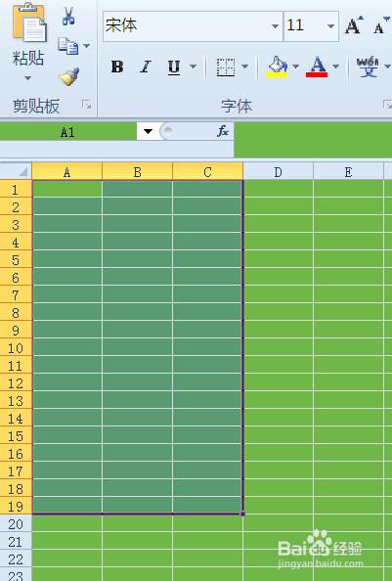Click the Name Box showing A1
Viewport: 392px width, 581px height.
[x=68, y=132]
